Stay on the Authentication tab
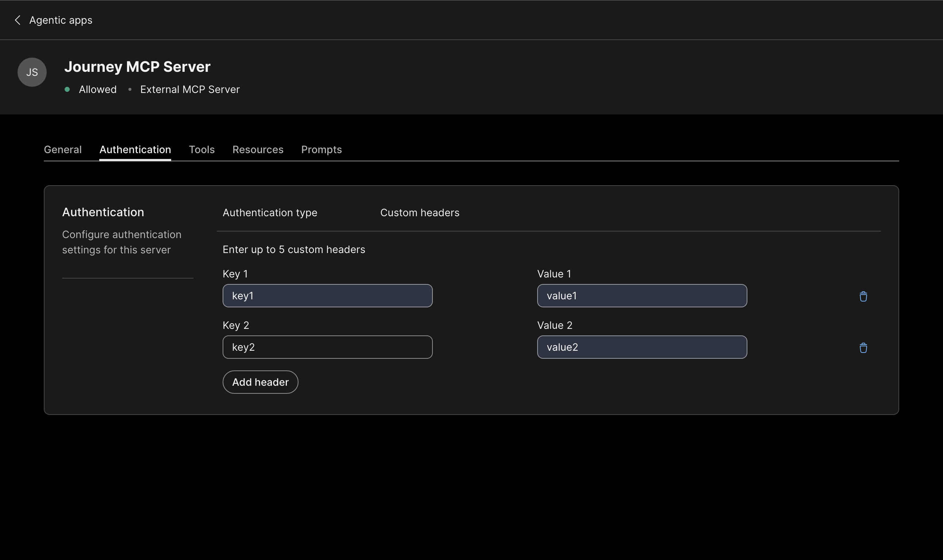 tap(135, 149)
